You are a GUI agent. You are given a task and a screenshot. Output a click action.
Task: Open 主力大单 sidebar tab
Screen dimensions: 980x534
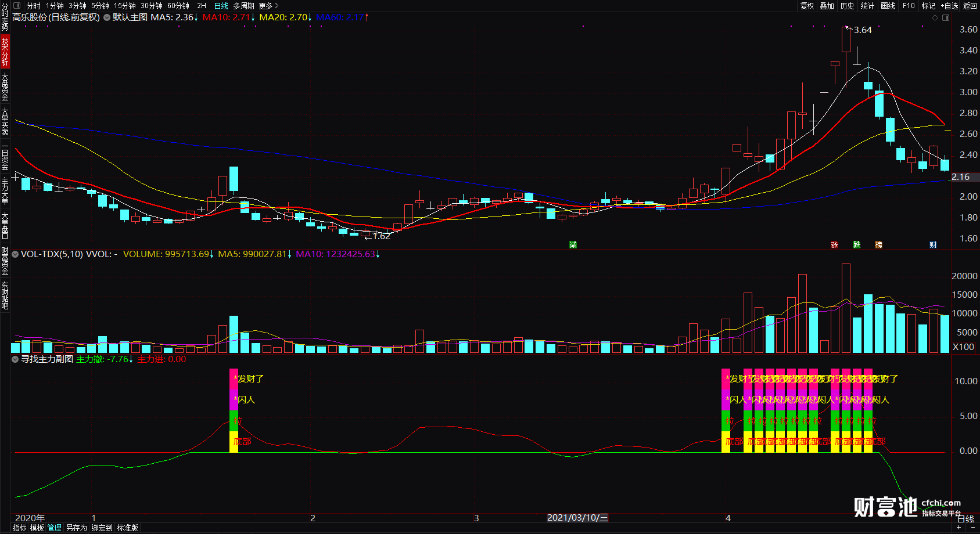coord(5,190)
